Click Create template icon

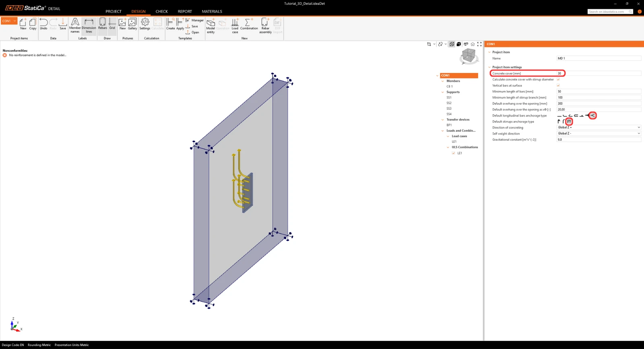[171, 24]
